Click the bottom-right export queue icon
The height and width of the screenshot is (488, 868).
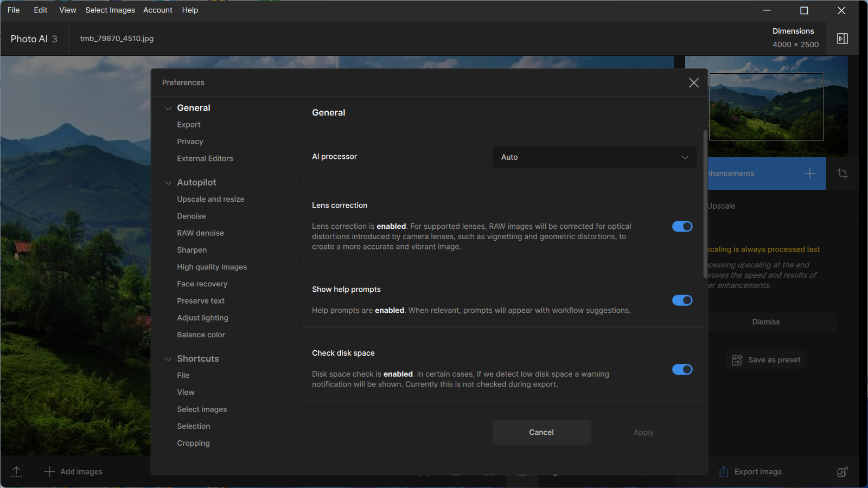coord(842,472)
